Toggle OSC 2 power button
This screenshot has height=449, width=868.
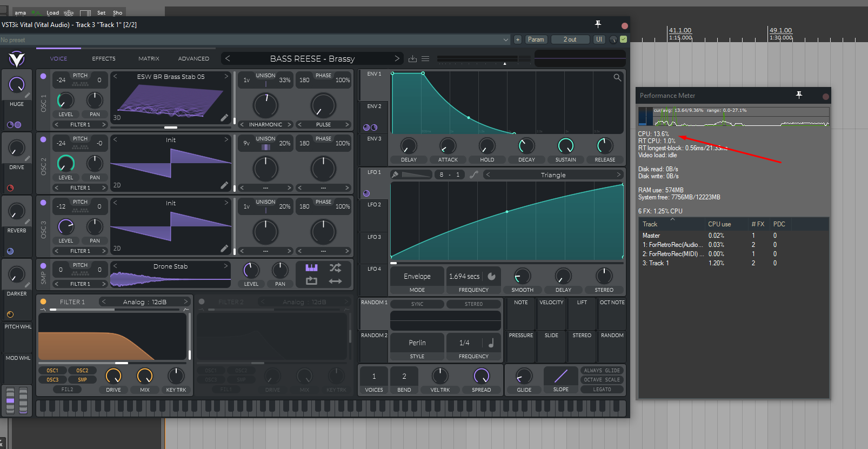[x=43, y=139]
